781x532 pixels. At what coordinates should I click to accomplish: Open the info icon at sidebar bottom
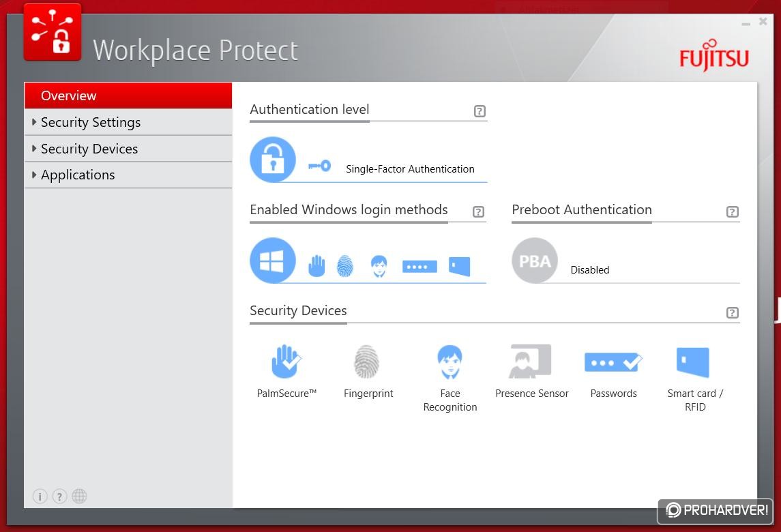coord(40,496)
